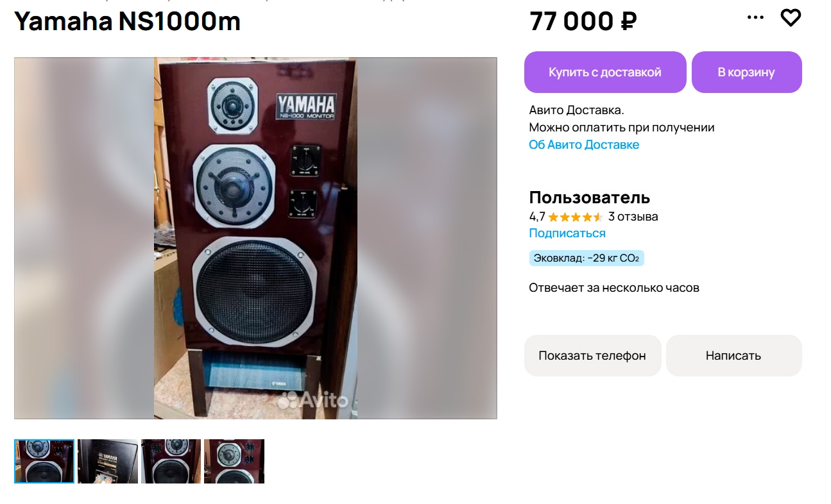Open the main Yamaha speaker photo
This screenshot has height=504, width=831.
tap(255, 238)
